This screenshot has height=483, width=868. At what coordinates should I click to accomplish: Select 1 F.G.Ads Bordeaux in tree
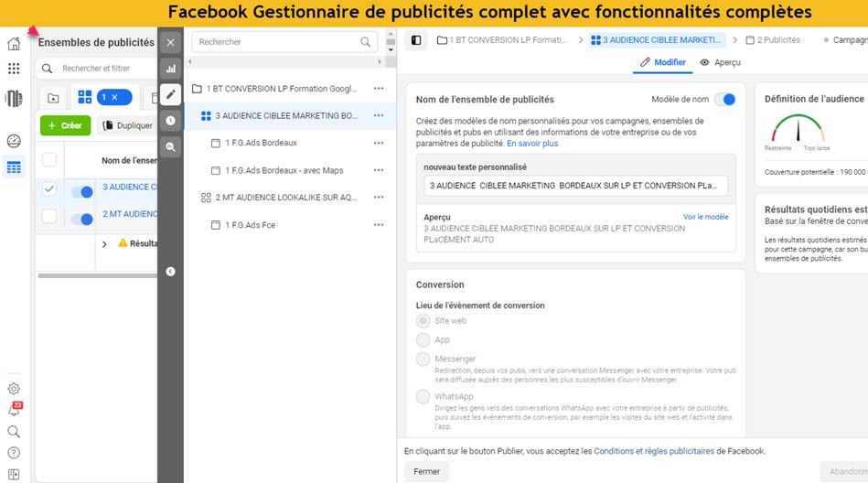(261, 143)
